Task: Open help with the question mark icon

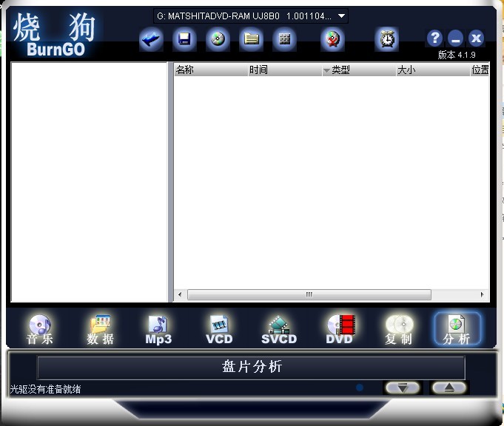Action: point(435,38)
